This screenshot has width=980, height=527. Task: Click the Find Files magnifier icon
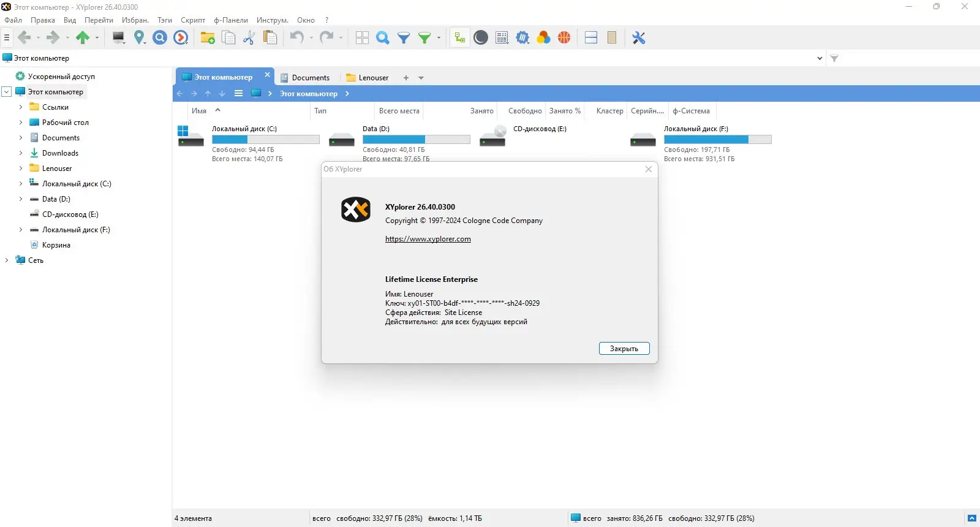pos(383,38)
